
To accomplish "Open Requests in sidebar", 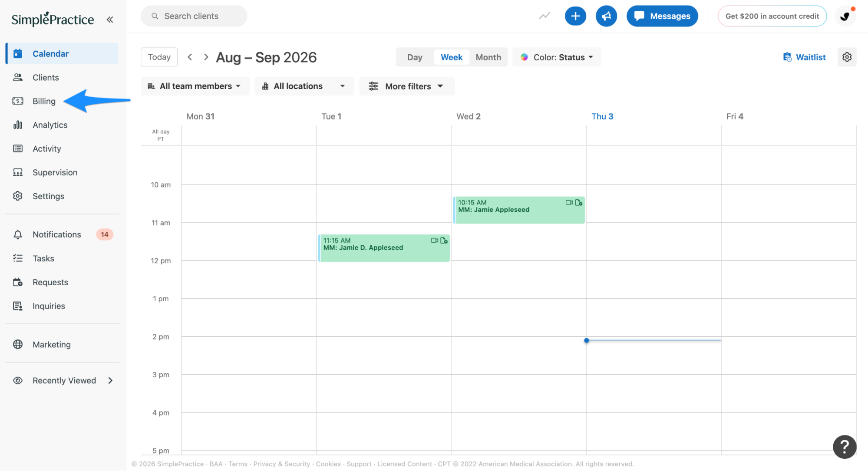I will pyautogui.click(x=62, y=282).
